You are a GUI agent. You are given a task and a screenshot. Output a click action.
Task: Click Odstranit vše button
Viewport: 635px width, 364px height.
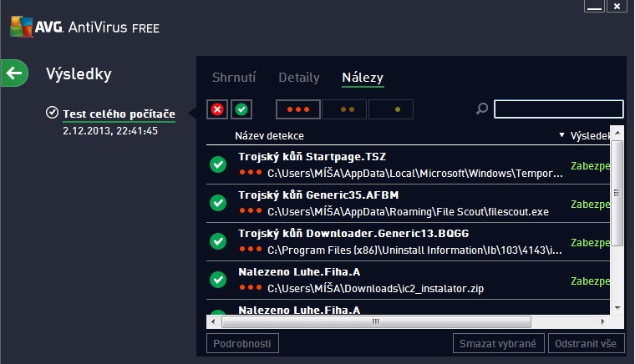click(x=586, y=343)
